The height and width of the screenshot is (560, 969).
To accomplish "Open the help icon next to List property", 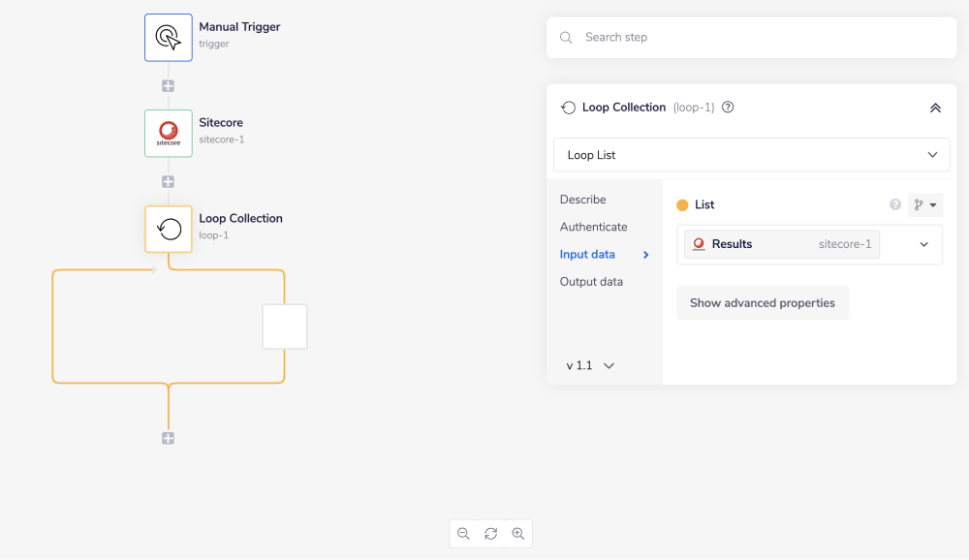I will 894,204.
